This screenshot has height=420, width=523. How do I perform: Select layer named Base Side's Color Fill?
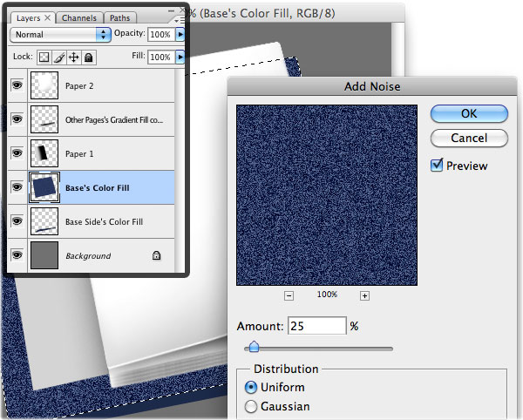[104, 222]
